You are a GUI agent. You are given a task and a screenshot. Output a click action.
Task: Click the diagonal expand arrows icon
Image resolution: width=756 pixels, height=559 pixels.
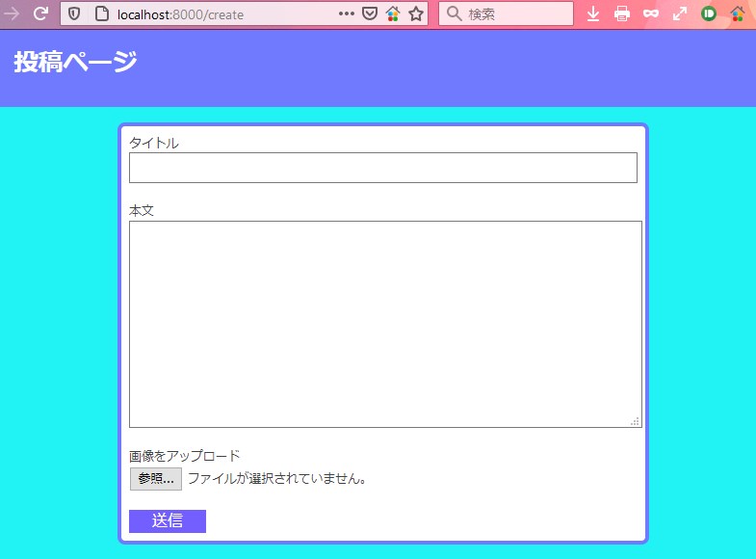click(x=680, y=13)
